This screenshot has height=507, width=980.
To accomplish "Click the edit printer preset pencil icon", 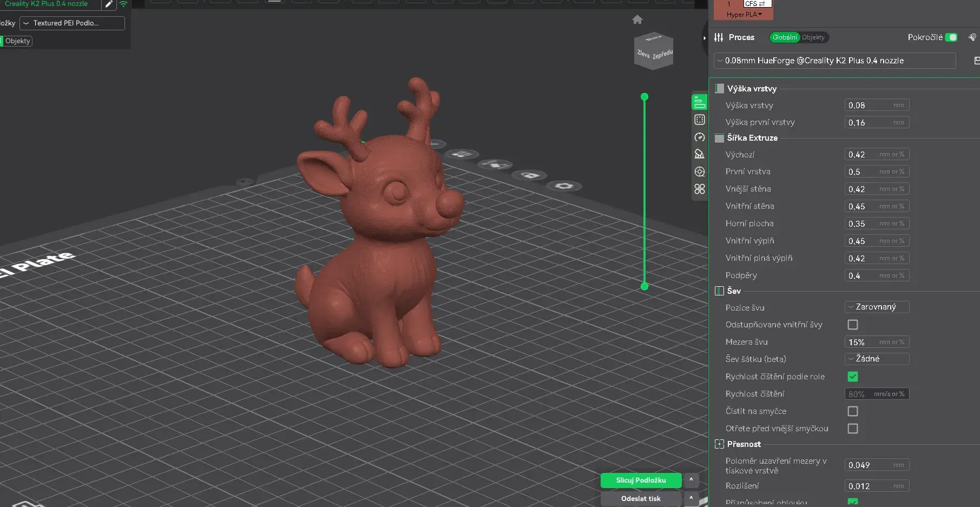I will click(109, 4).
